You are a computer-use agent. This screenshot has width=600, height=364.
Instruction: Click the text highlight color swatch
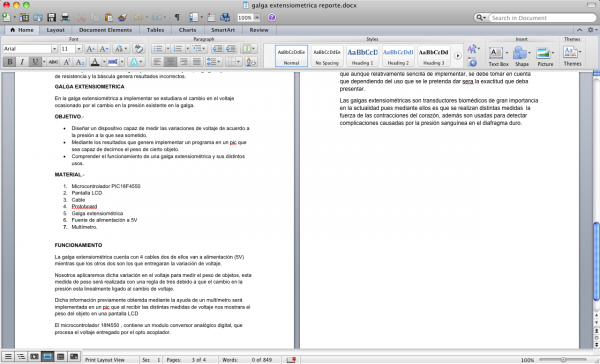point(112,62)
